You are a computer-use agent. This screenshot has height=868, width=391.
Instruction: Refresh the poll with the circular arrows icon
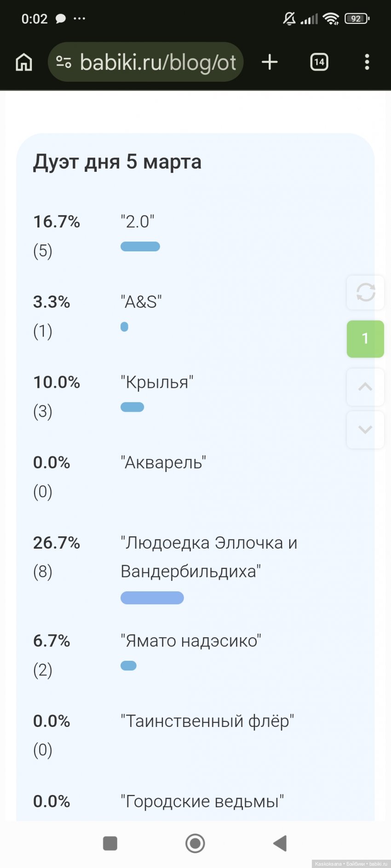pyautogui.click(x=365, y=293)
